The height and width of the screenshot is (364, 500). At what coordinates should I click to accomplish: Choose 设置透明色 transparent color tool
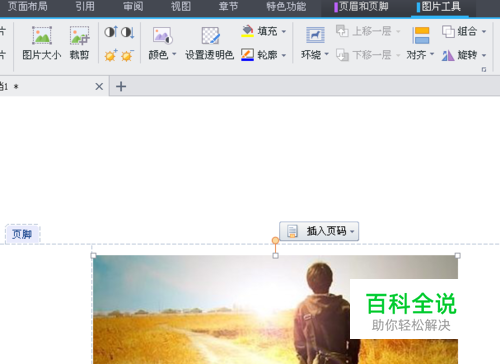point(210,43)
